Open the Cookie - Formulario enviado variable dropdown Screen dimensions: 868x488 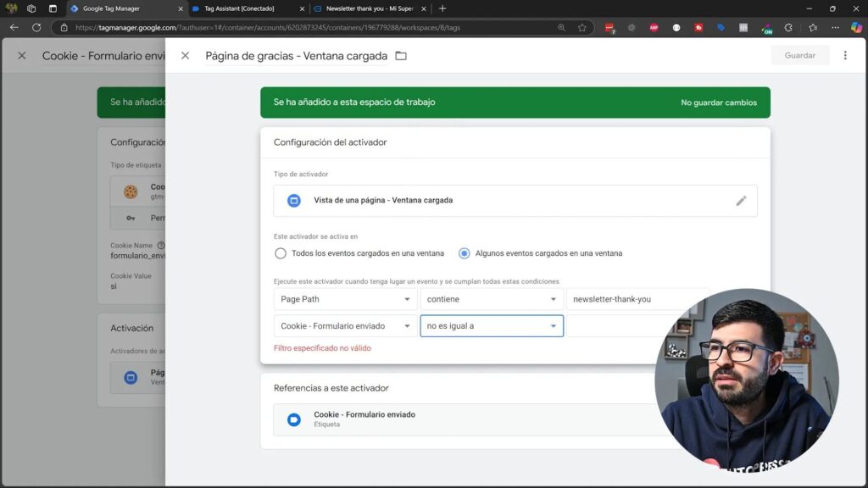click(346, 326)
